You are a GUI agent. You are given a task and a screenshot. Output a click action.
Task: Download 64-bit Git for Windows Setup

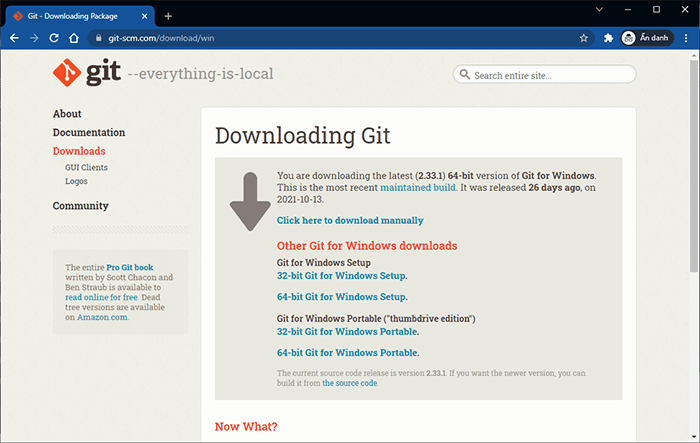tap(342, 297)
